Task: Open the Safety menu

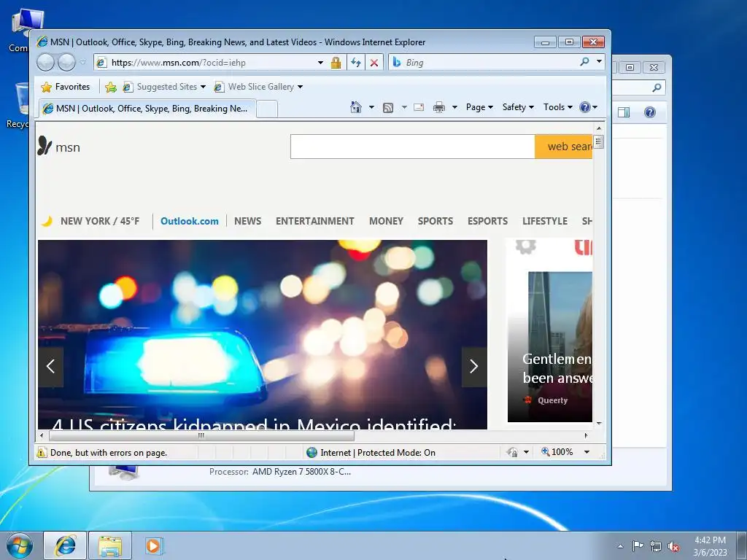Action: coord(519,107)
